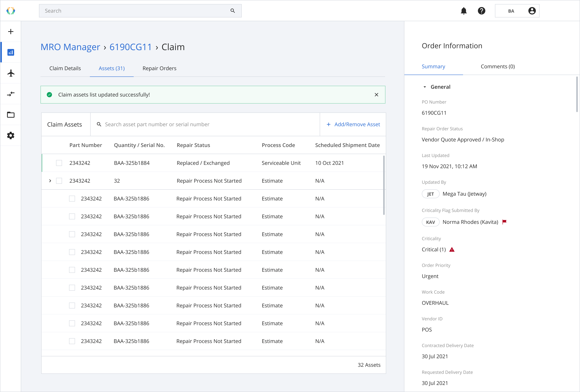Collapse the General section
The width and height of the screenshot is (580, 392).
coord(425,87)
